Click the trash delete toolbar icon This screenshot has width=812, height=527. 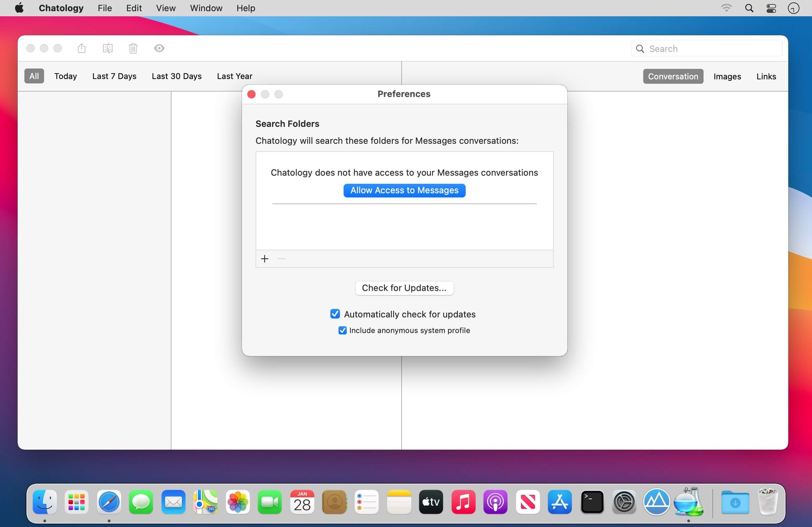point(133,48)
